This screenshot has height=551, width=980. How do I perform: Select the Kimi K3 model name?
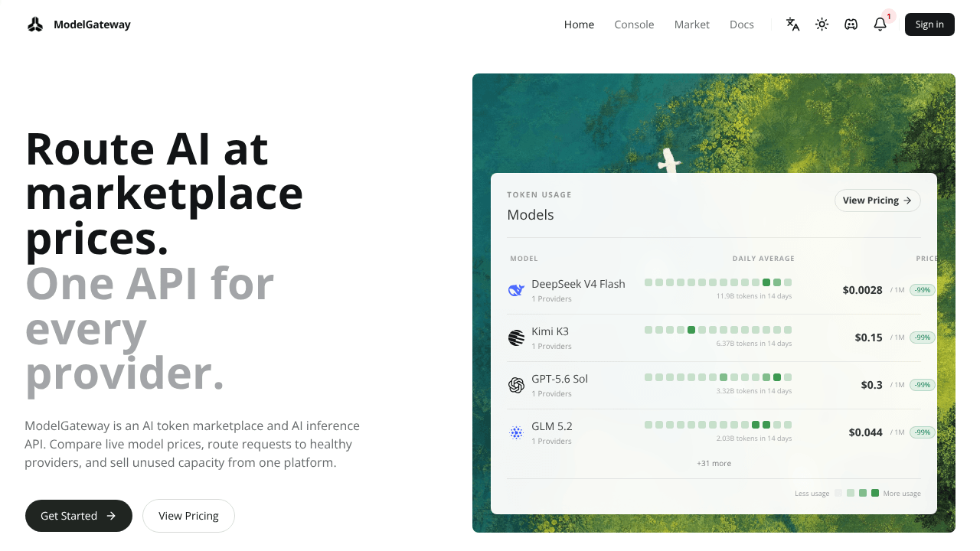[x=550, y=331]
